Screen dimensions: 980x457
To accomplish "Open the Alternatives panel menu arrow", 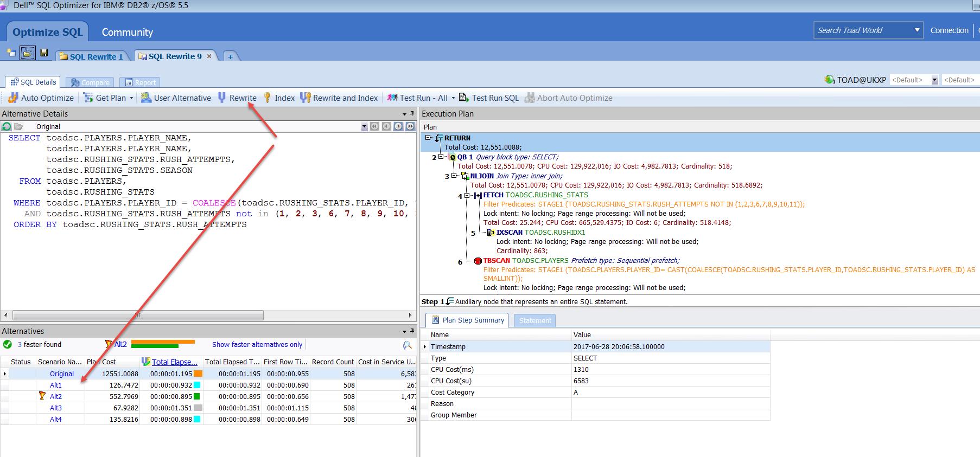I will tap(404, 331).
